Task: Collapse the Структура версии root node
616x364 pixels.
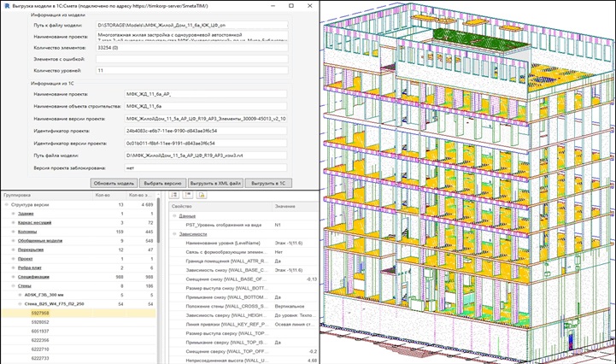Action: [x=6, y=204]
